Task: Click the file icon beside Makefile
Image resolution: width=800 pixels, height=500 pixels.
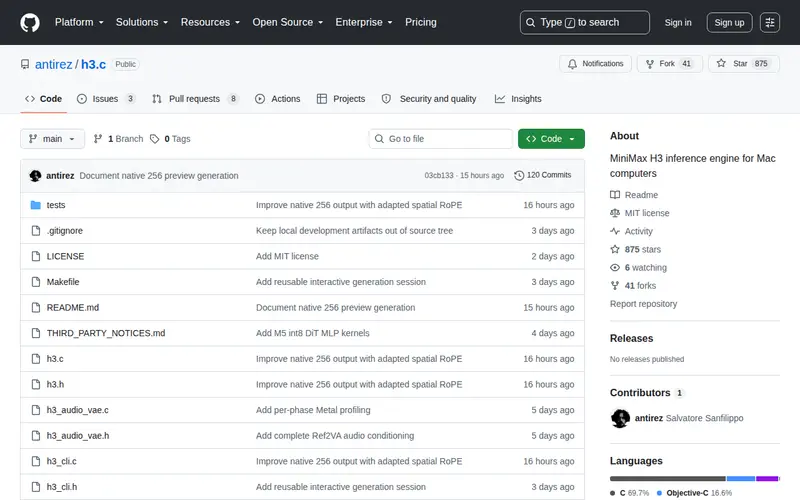Action: point(36,282)
